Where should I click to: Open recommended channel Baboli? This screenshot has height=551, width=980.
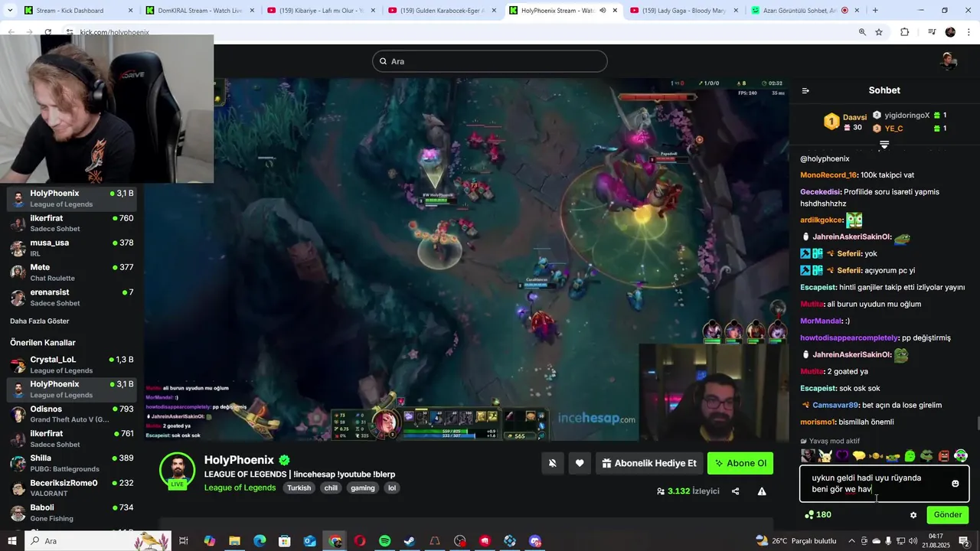72,512
